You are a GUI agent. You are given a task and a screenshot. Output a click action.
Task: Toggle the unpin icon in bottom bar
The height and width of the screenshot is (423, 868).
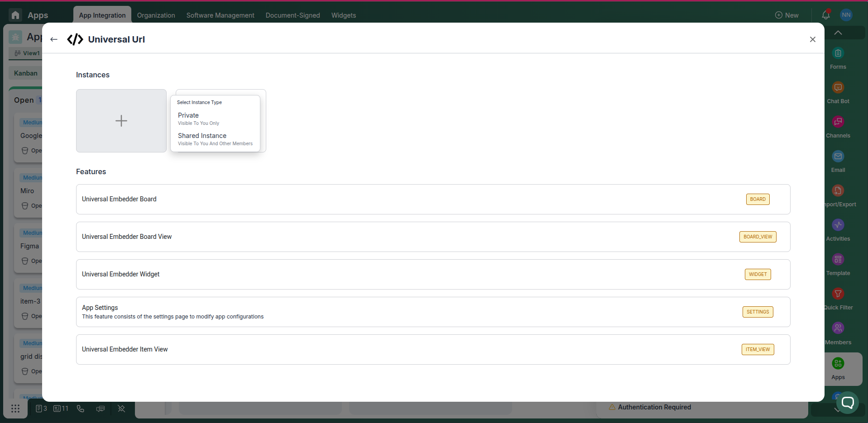point(121,409)
